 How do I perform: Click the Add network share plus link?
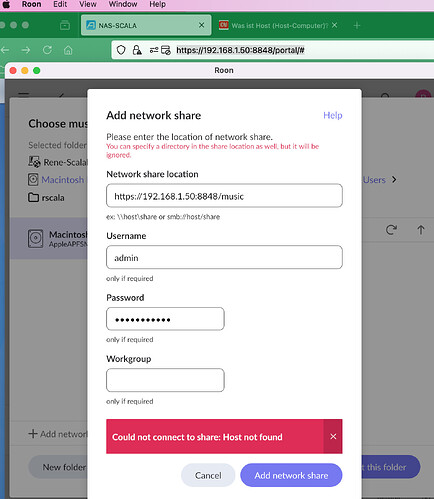(x=58, y=434)
